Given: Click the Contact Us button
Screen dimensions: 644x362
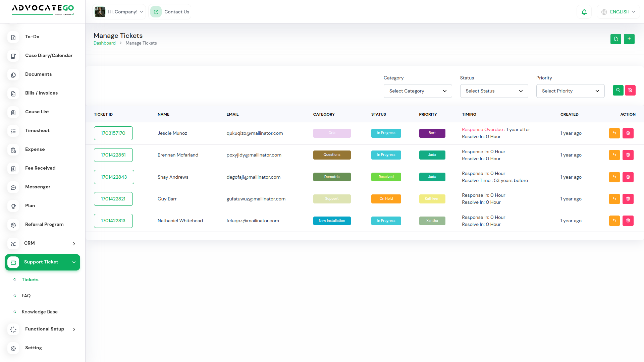Looking at the screenshot, I should click(x=170, y=12).
